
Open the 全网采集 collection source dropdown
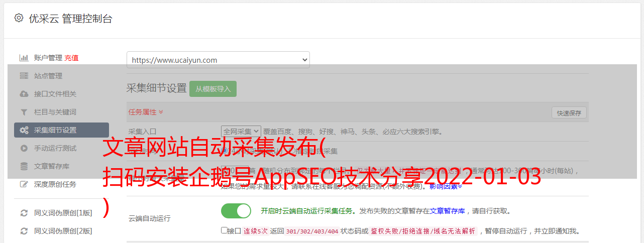click(x=241, y=132)
